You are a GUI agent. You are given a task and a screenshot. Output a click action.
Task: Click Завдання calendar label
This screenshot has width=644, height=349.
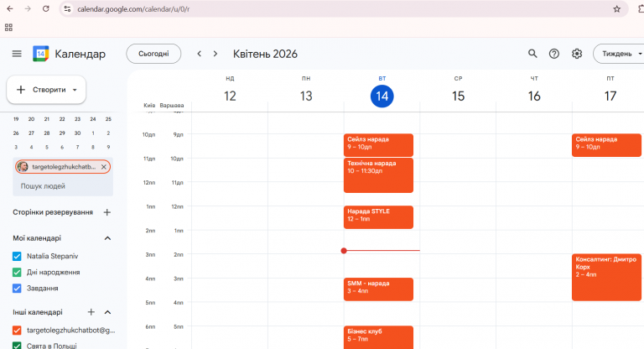(43, 288)
